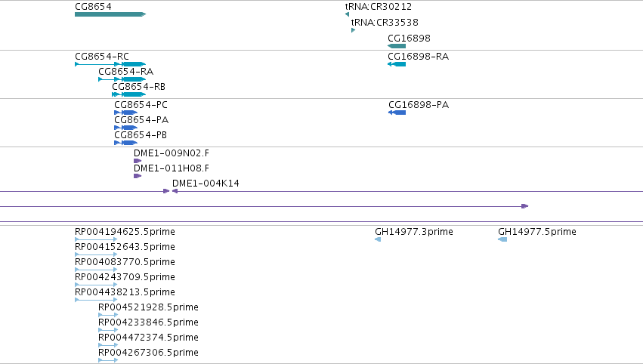Click the GH14977.3prime arrow feature
This screenshot has width=643, height=364.
378,239
